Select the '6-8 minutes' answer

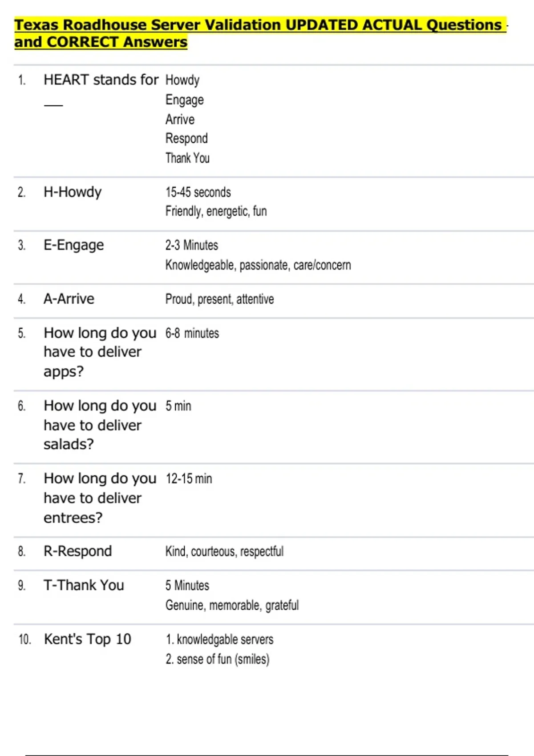tap(192, 333)
